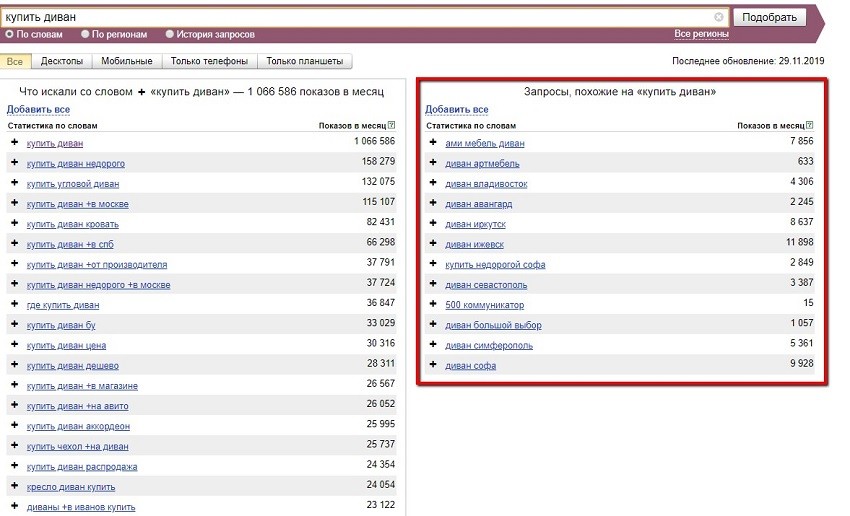Open help icon beside left "Показов в месяц"
The height and width of the screenshot is (516, 850).
391,125
